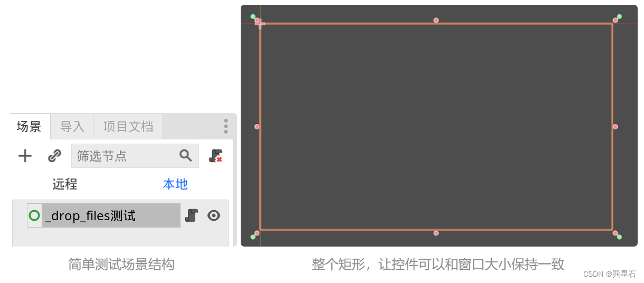This screenshot has width=644, height=283.
Task: Click green circle Control node icon
Action: (x=34, y=215)
